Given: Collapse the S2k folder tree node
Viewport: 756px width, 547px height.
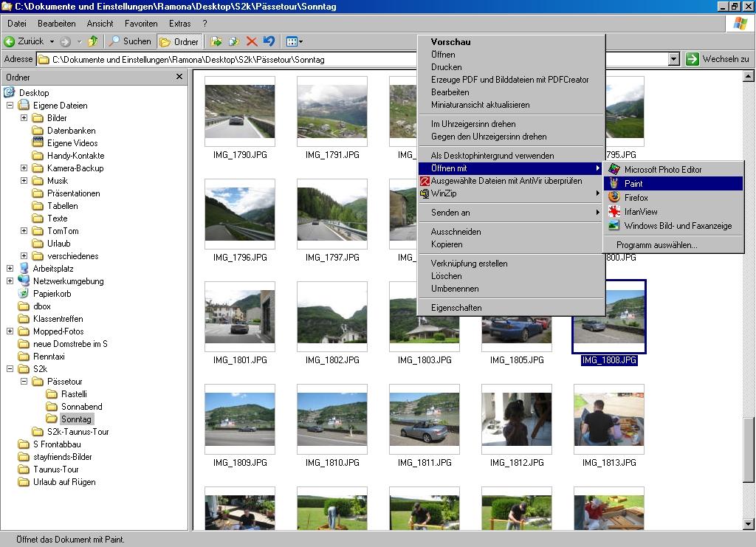Looking at the screenshot, I should tap(10, 369).
